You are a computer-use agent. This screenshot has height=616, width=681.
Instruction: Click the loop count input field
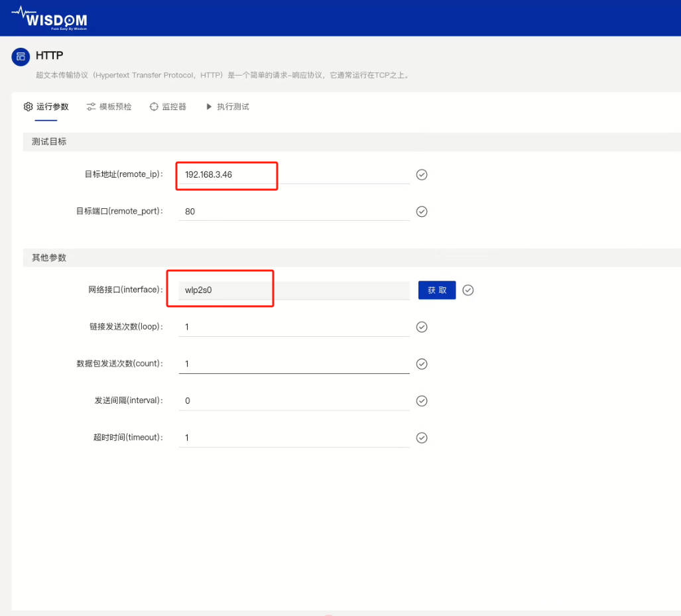[294, 327]
